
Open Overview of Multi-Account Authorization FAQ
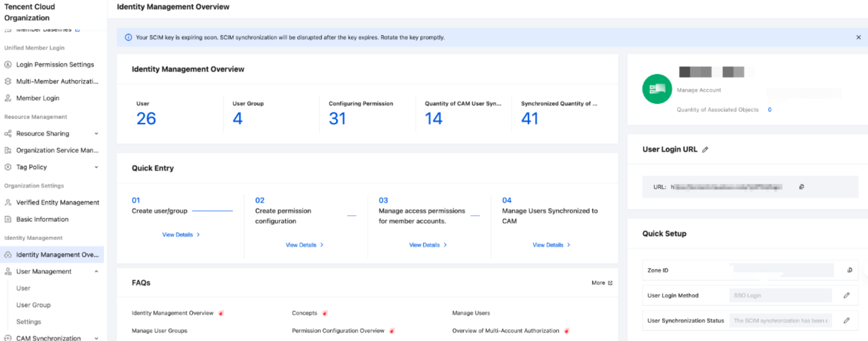click(x=505, y=331)
